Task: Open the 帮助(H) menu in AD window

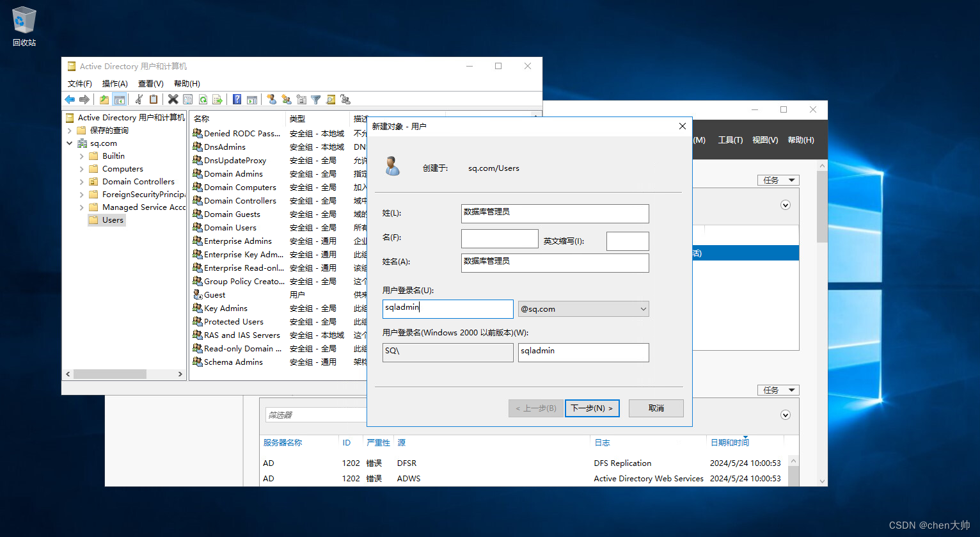Action: coord(187,84)
